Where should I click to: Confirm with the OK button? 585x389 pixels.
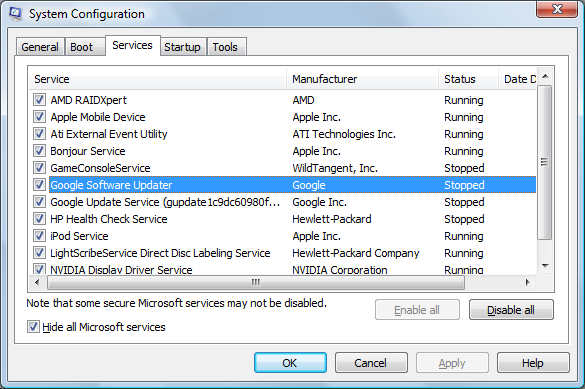coord(290,363)
